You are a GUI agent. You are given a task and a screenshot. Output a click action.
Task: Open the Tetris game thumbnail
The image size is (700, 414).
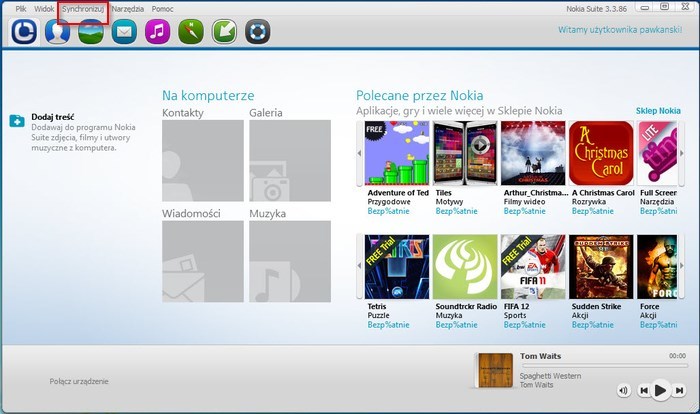point(397,267)
